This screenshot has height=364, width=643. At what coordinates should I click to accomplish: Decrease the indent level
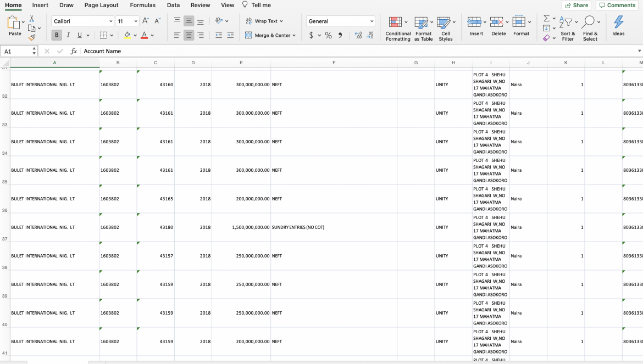pyautogui.click(x=219, y=35)
